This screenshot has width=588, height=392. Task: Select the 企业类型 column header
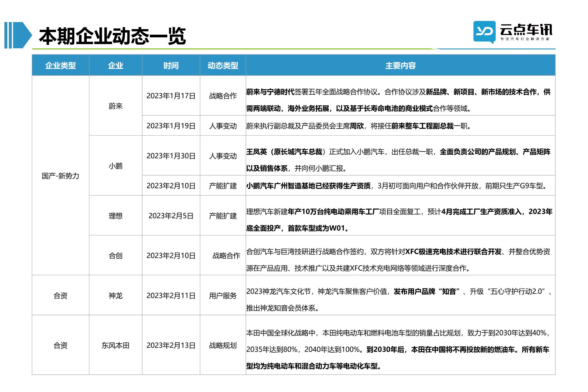[61, 65]
